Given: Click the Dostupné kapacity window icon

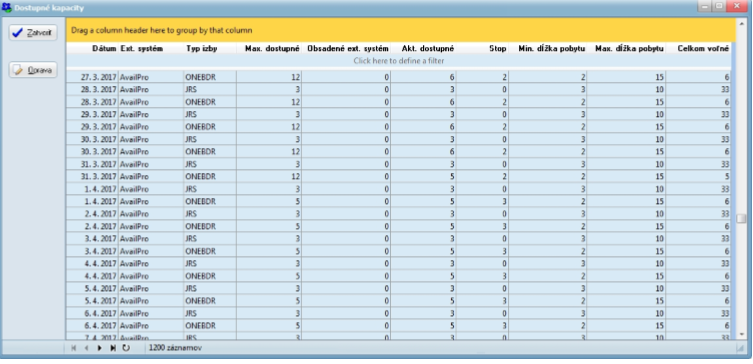Looking at the screenshot, I should [x=7, y=8].
